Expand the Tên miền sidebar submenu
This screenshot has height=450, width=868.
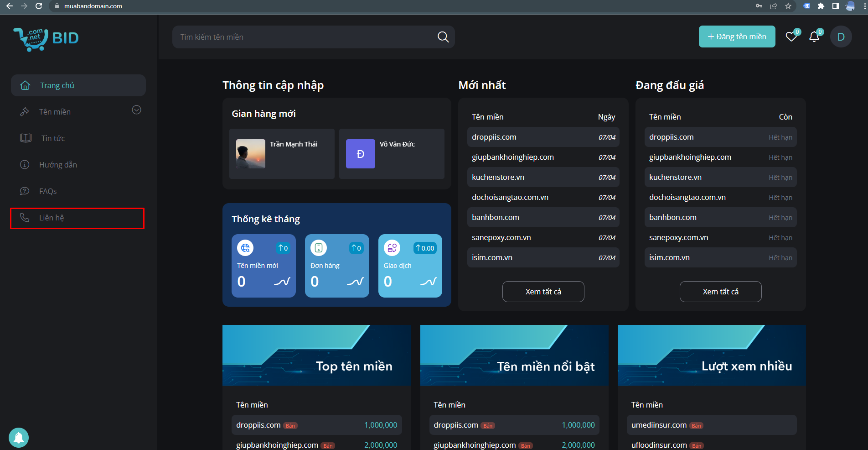pyautogui.click(x=136, y=110)
